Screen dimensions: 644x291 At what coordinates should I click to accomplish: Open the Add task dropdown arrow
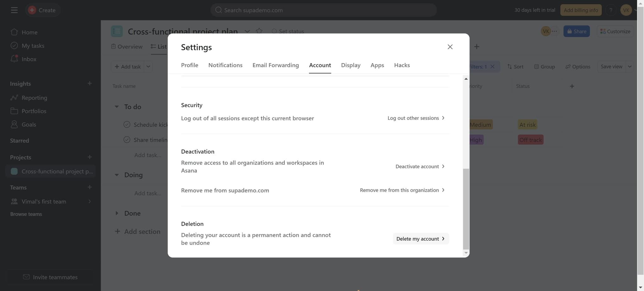pyautogui.click(x=148, y=67)
